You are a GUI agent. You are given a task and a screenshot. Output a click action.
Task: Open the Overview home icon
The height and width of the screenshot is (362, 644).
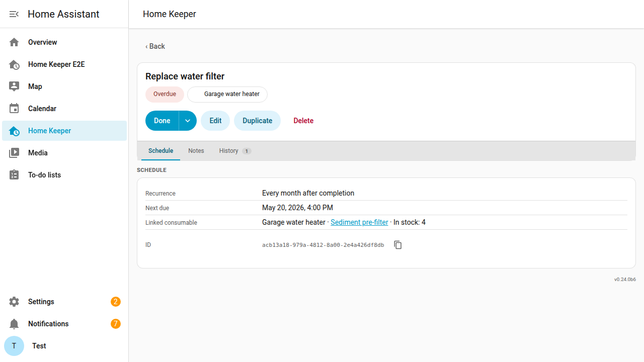(14, 42)
